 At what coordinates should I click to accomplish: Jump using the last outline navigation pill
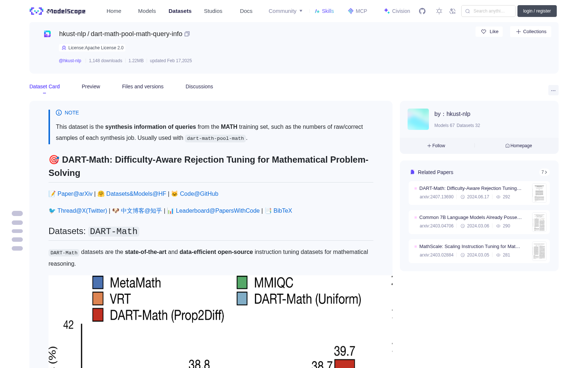(x=17, y=248)
